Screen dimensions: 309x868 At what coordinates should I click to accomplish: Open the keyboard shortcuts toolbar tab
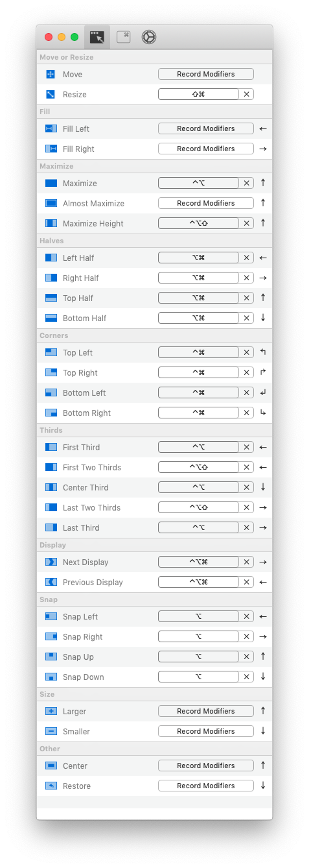click(124, 37)
